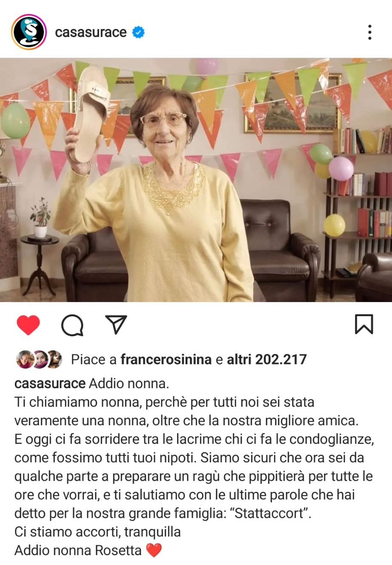Click the first liker avatar thumbnail
392x565 pixels.
coord(25,359)
